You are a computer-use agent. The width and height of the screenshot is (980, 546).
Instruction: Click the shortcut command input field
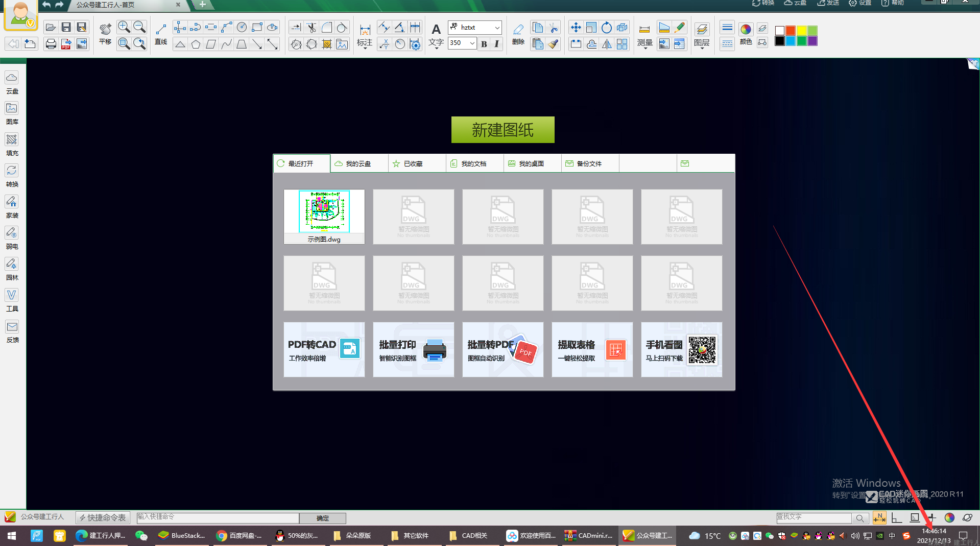tap(218, 517)
